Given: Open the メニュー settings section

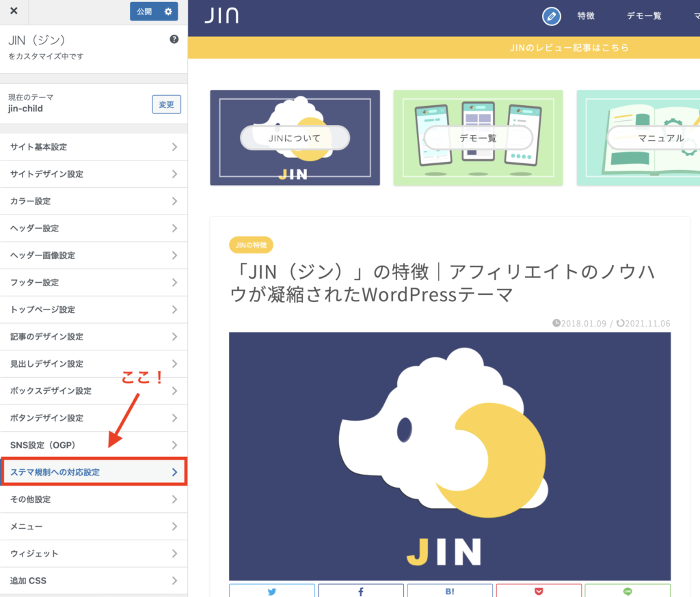Looking at the screenshot, I should click(x=94, y=526).
